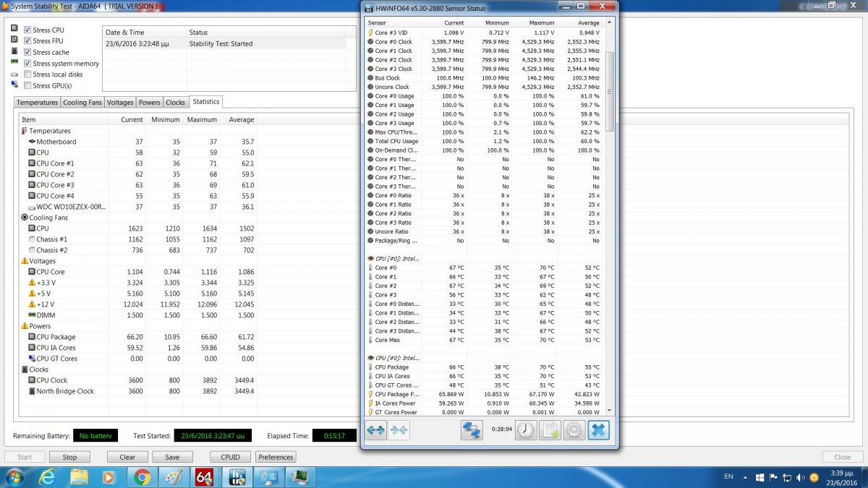
Task: Click the Stop button
Action: (69, 457)
